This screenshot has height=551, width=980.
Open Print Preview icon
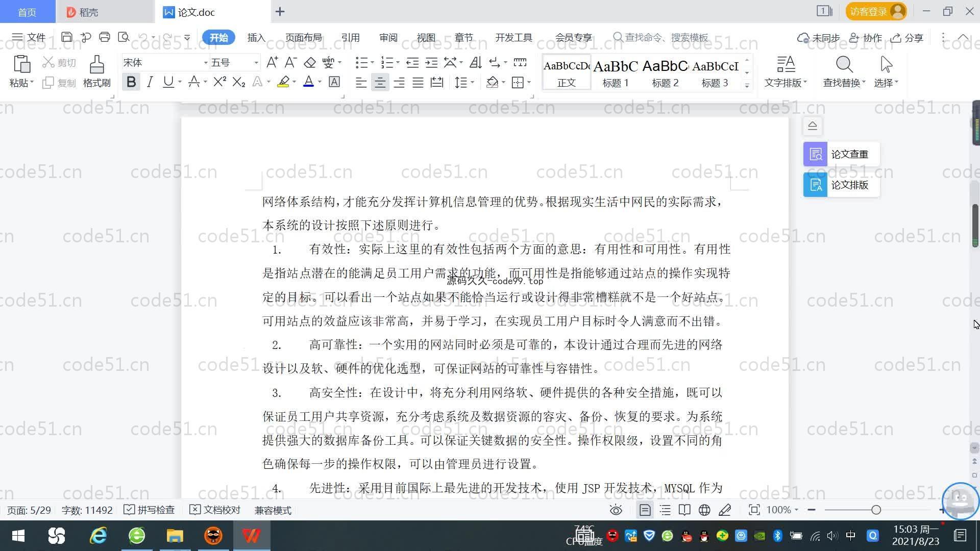124,37
